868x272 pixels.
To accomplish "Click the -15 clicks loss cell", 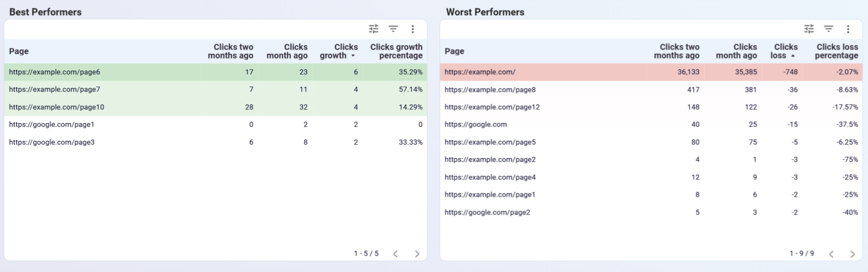I will [792, 125].
